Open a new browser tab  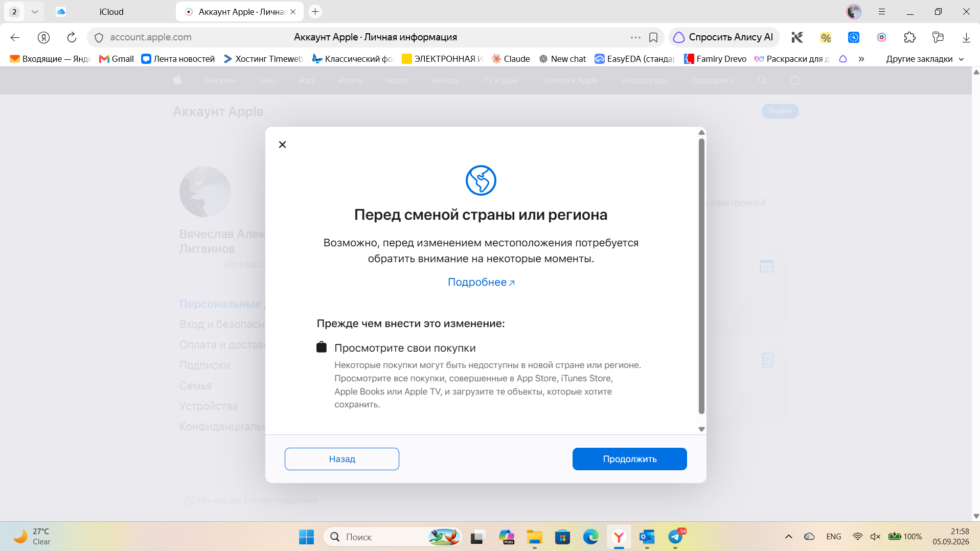click(x=315, y=11)
